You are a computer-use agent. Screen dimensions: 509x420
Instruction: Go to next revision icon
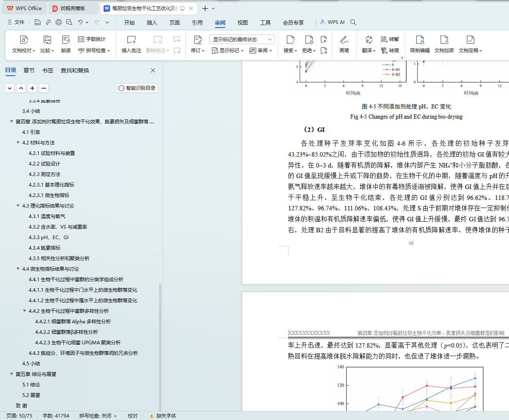[x=324, y=51]
